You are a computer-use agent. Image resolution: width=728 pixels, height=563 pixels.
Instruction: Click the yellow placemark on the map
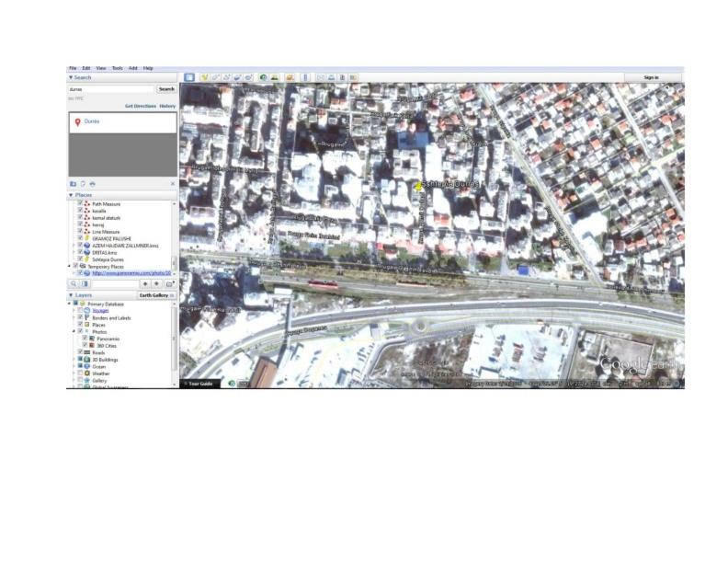419,186
